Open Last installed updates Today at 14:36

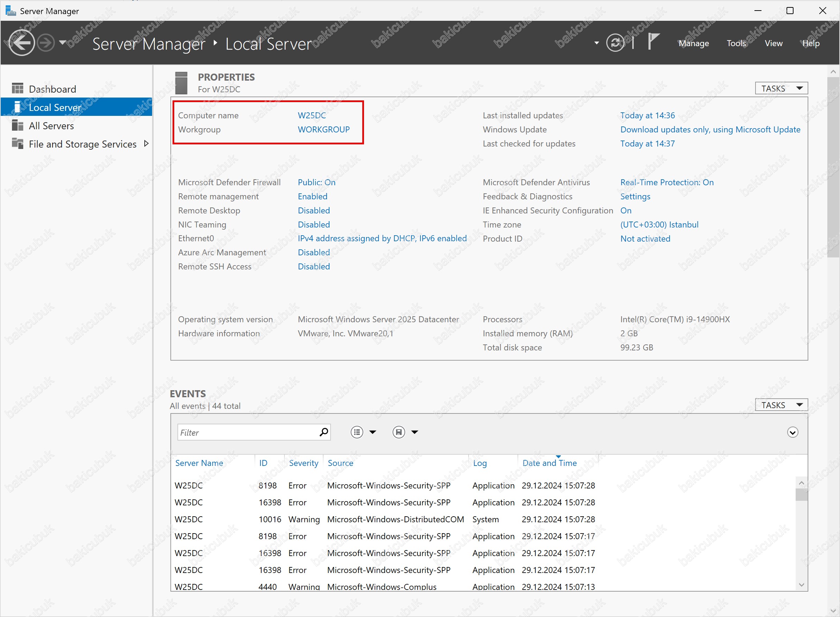point(647,116)
